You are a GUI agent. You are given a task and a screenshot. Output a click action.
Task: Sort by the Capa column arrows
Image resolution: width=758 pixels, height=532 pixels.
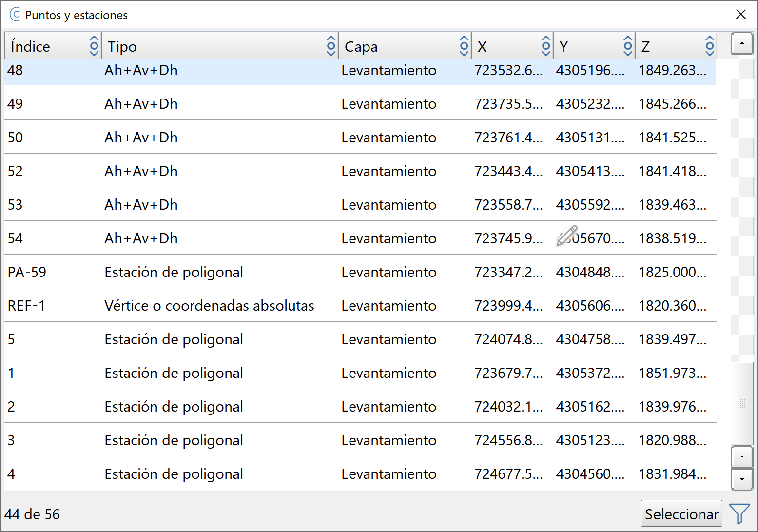[x=464, y=46]
